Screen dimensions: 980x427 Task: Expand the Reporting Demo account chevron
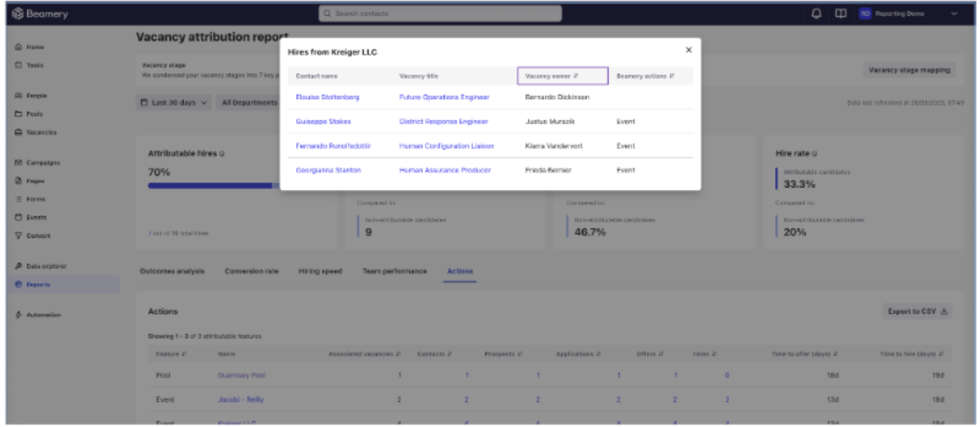coord(954,13)
